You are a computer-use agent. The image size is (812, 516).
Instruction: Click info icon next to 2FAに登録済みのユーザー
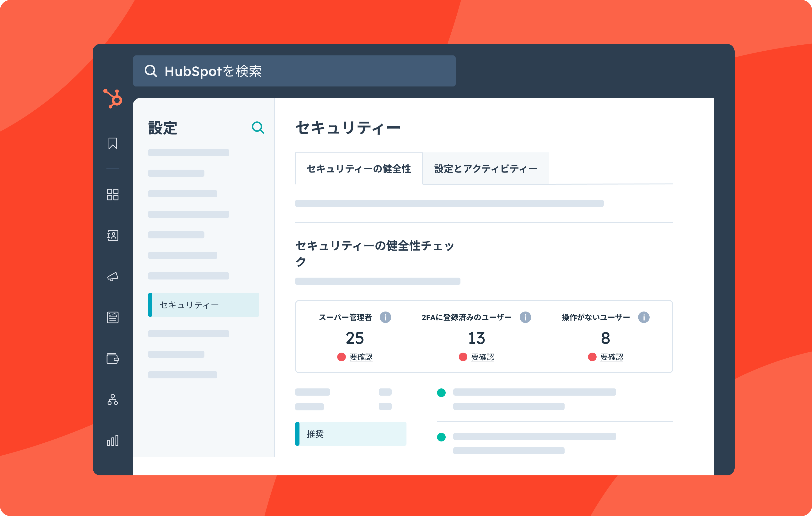click(x=525, y=317)
